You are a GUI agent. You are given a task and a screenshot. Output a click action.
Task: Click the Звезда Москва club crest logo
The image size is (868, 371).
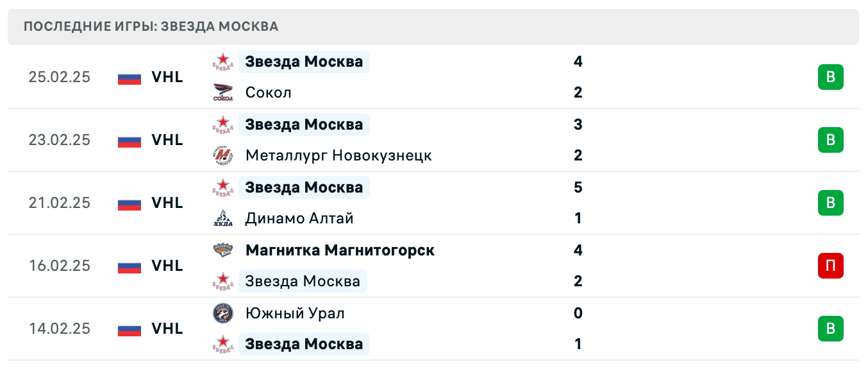coord(223,62)
